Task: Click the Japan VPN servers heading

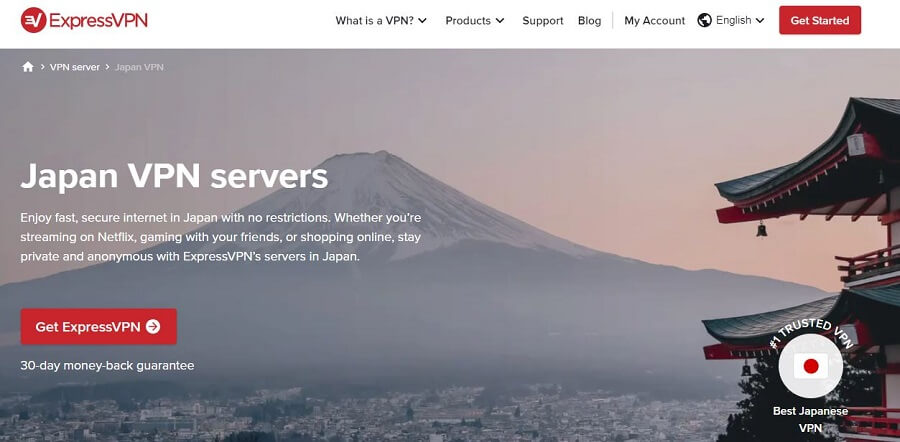Action: (x=174, y=176)
